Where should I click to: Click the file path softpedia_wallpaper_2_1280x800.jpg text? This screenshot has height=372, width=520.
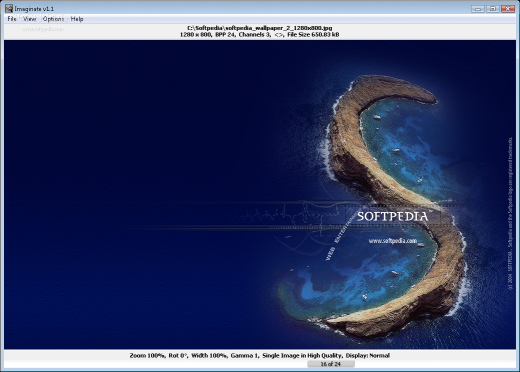pyautogui.click(x=260, y=28)
